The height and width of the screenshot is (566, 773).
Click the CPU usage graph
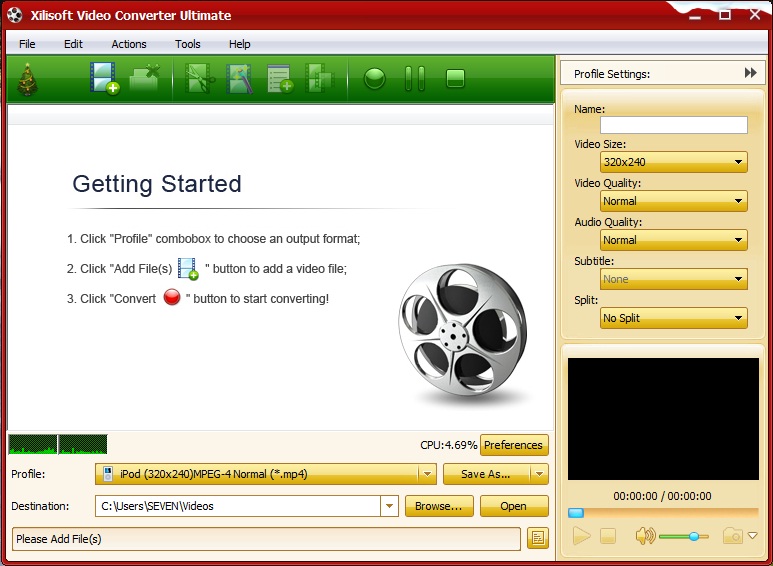click(58, 444)
